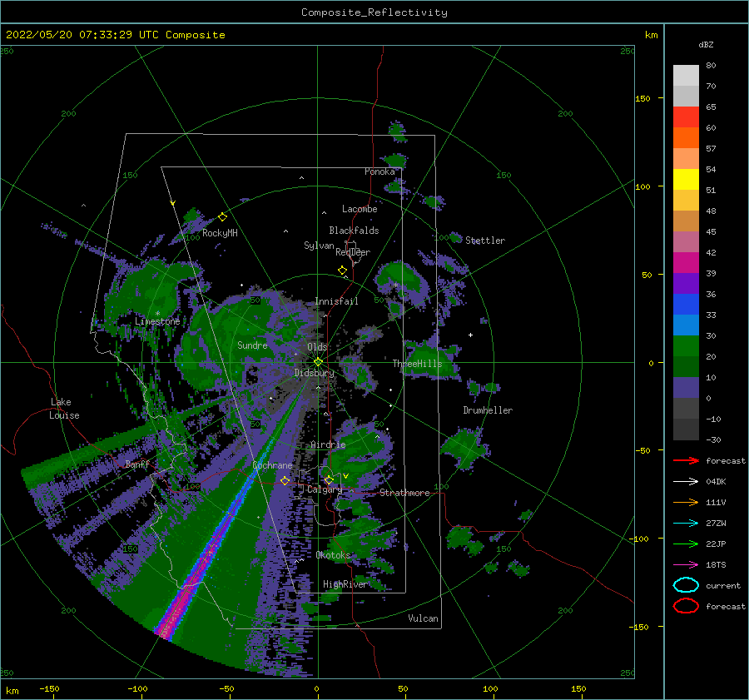The height and width of the screenshot is (700, 749).
Task: Click the Stettler city label
Action: [x=485, y=241]
